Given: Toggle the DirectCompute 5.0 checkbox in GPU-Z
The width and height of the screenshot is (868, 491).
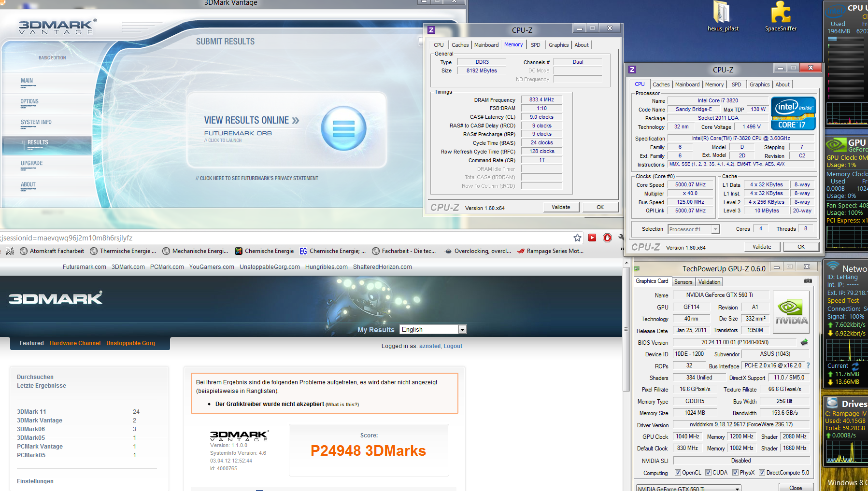Looking at the screenshot, I should pos(762,473).
